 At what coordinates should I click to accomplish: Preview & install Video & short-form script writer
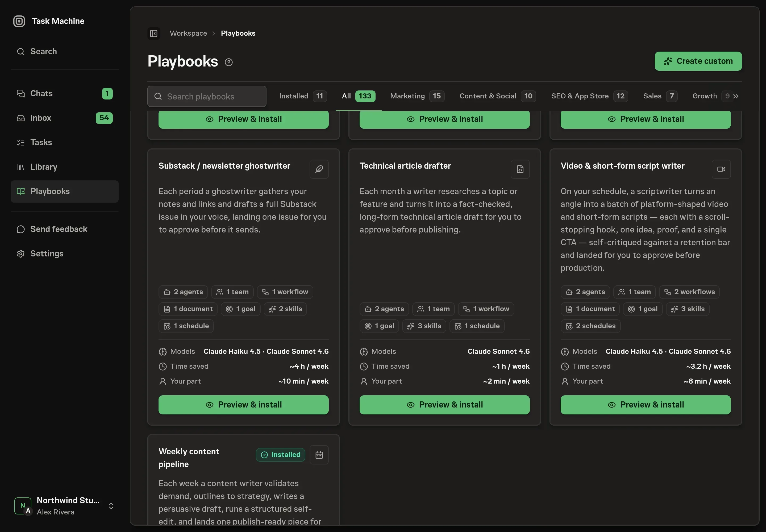click(x=645, y=405)
